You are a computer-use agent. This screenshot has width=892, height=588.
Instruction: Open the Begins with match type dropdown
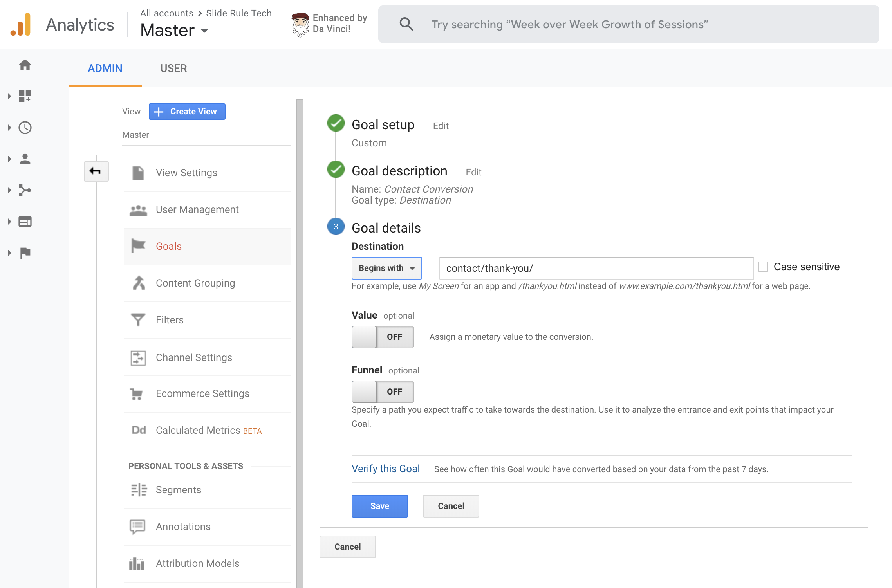click(386, 268)
